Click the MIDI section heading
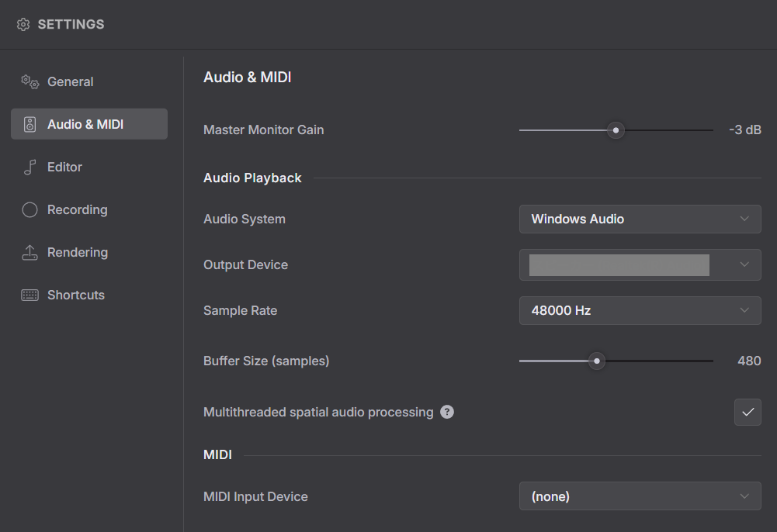Screen dimensions: 777x532 tap(217, 454)
